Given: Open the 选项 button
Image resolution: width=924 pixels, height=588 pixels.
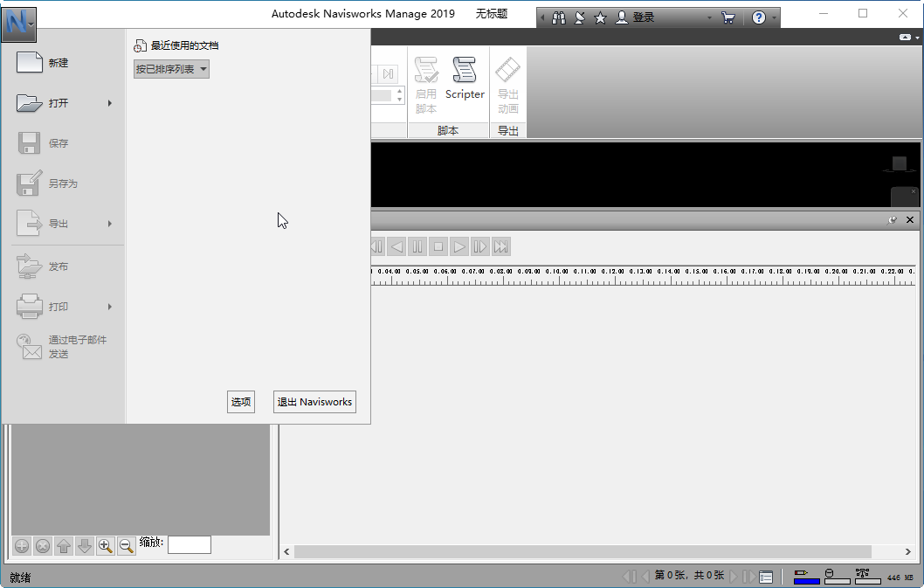Looking at the screenshot, I should click(241, 402).
